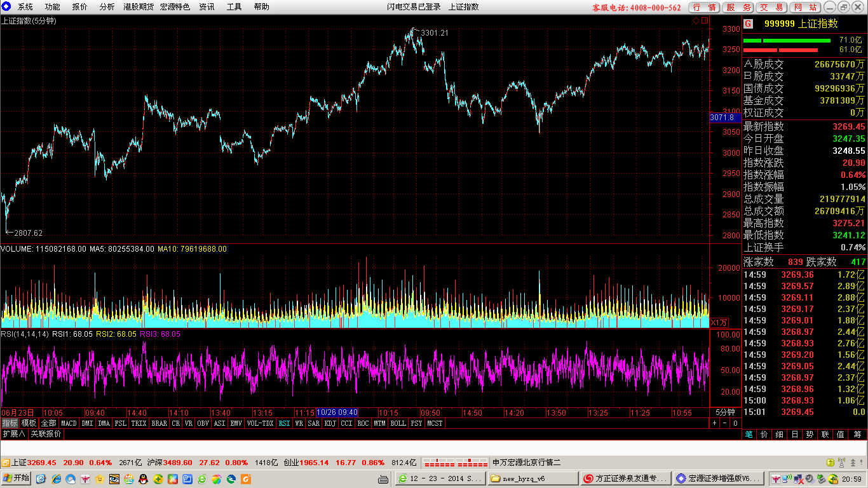Open the 资讯 menu

point(207,7)
